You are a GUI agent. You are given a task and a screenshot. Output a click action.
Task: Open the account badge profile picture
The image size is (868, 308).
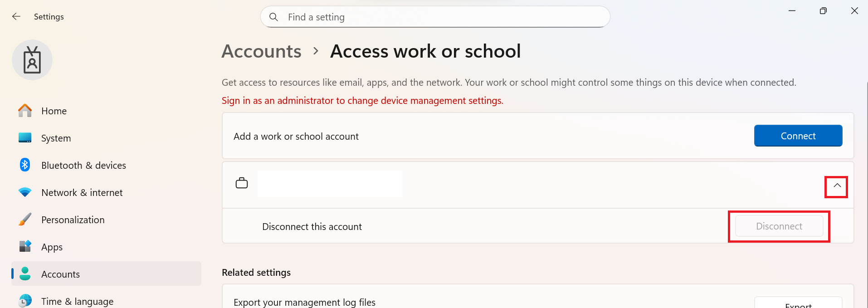32,60
